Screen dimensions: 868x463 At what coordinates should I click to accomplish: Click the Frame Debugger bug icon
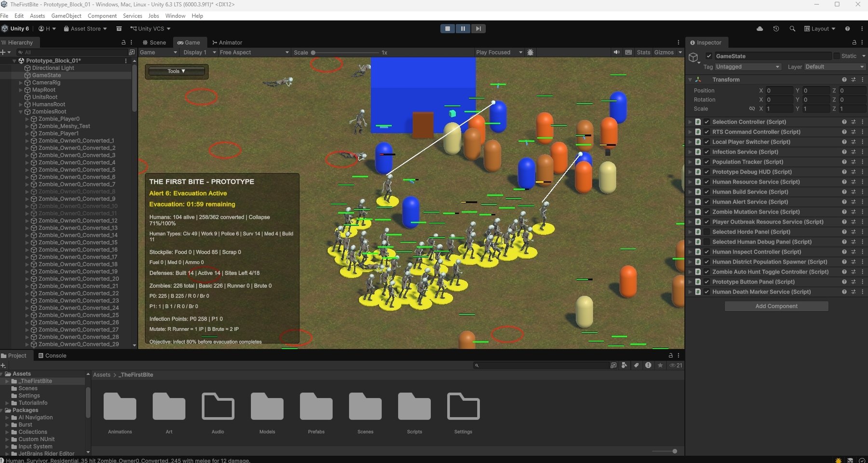coord(530,52)
